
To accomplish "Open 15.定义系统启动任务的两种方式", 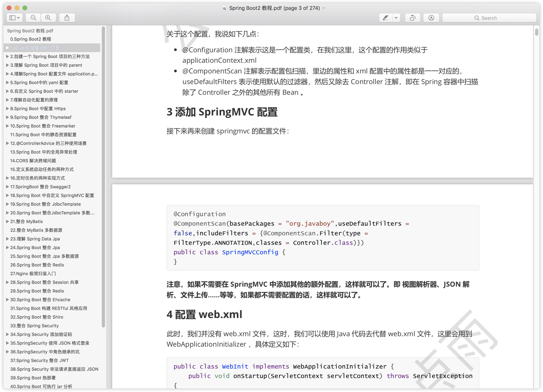I will 42,169.
